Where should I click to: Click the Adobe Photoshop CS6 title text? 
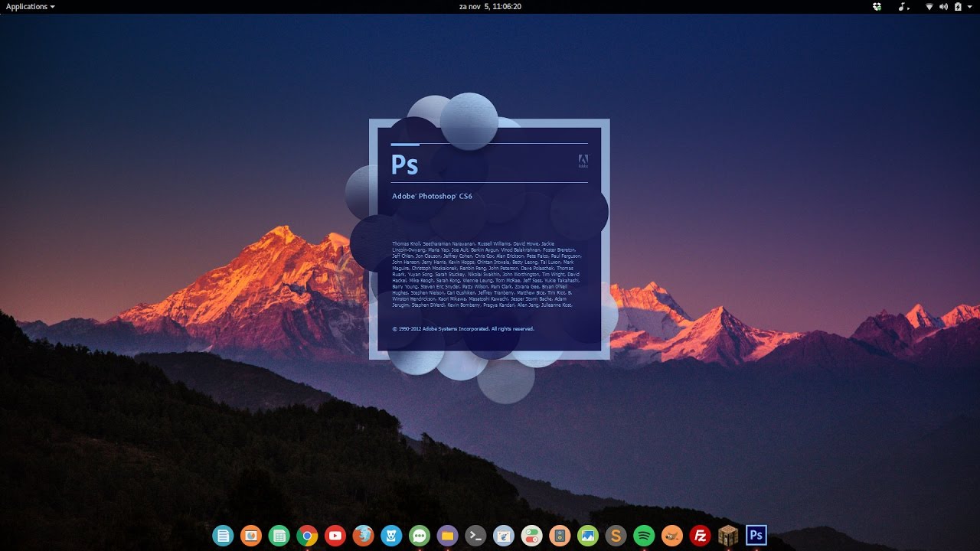tap(432, 197)
